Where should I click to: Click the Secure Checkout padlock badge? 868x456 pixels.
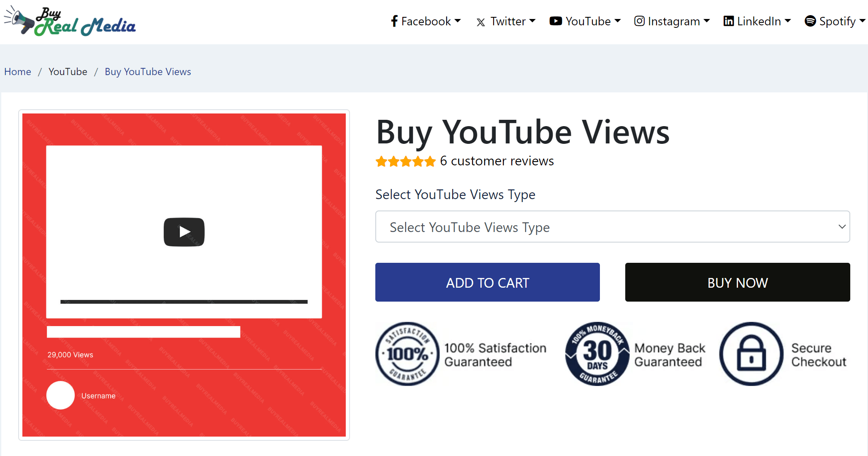[751, 353]
